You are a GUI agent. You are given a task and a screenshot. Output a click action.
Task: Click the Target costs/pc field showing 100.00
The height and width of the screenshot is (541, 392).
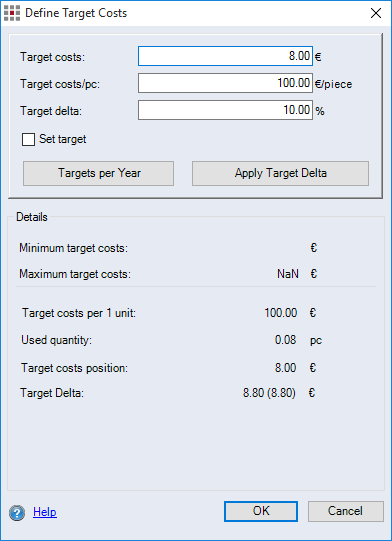pos(225,83)
